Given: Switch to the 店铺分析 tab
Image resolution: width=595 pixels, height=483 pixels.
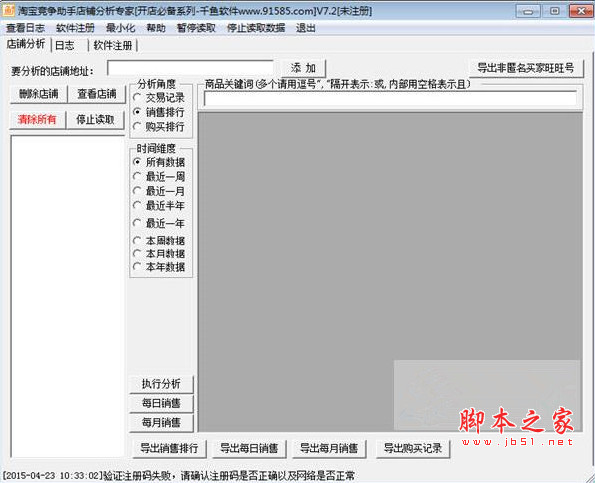Looking at the screenshot, I should [x=26, y=44].
